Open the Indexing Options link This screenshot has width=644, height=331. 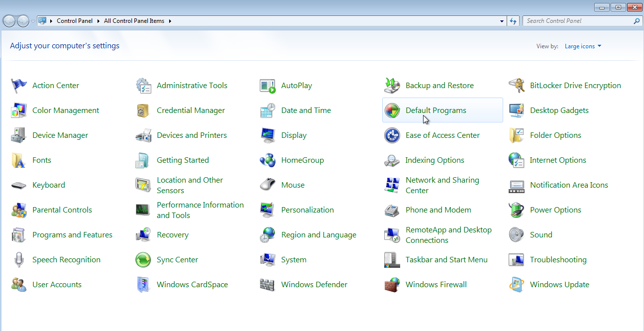[435, 160]
